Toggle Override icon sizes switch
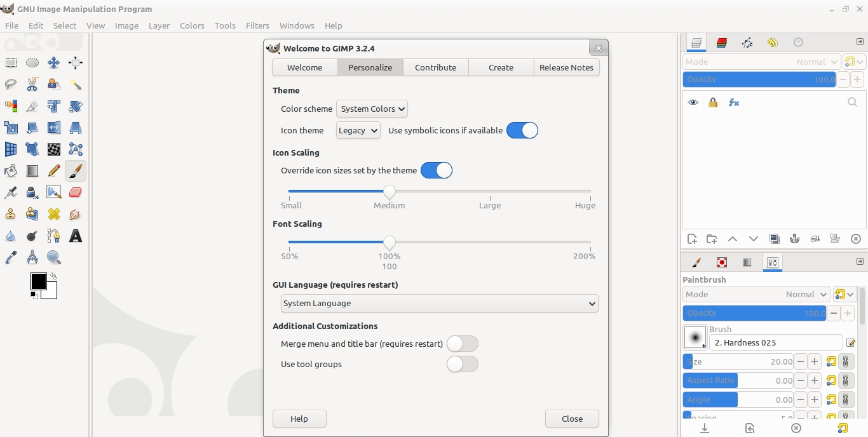This screenshot has height=437, width=868. (437, 170)
